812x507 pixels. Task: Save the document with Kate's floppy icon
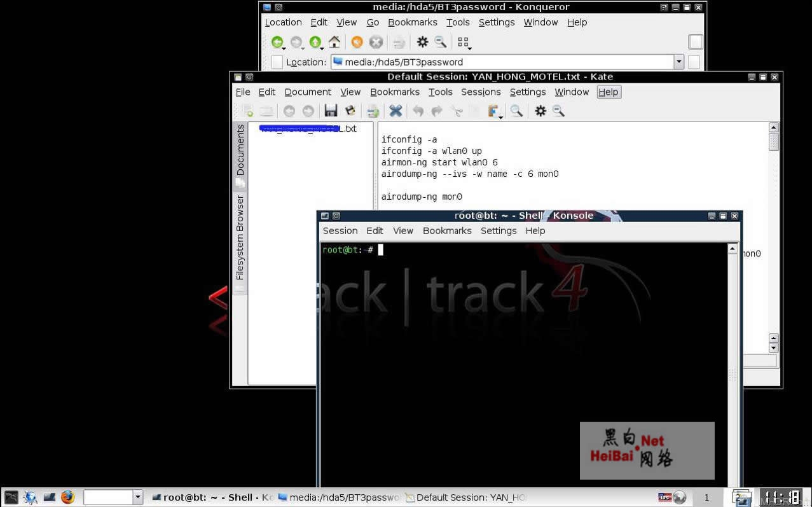(331, 111)
